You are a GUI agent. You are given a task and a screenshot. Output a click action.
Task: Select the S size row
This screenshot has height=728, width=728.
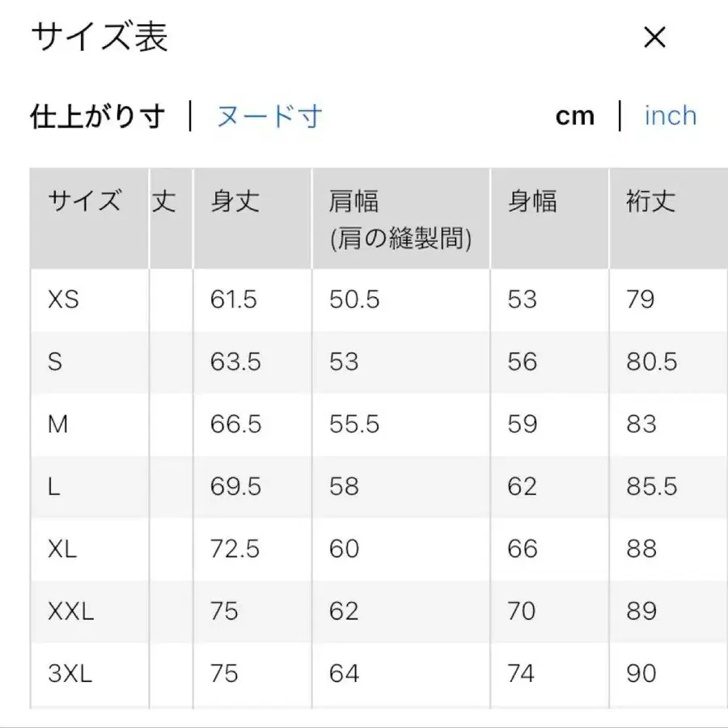pos(55,362)
